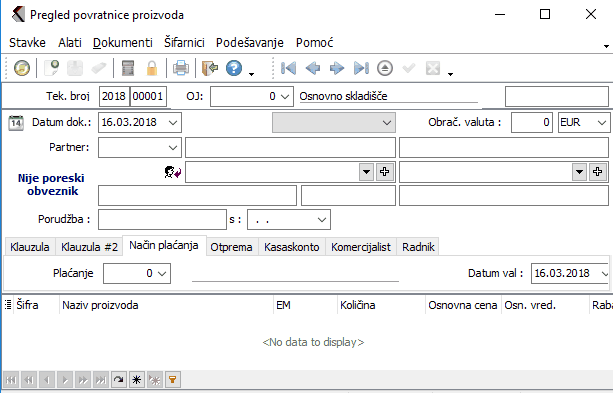Expand the Partner combo box
Image resolution: width=613 pixels, height=393 pixels.
(172, 147)
